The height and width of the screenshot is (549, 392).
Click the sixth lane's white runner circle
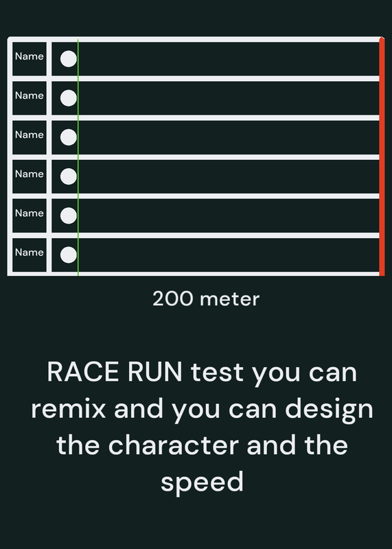tap(69, 255)
